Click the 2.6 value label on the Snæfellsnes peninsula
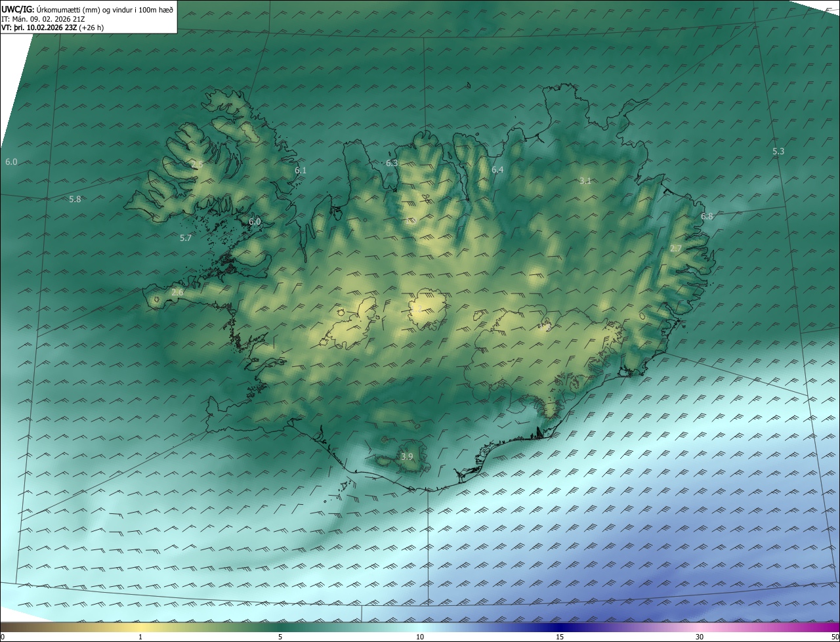The height and width of the screenshot is (642, 840). (x=177, y=293)
